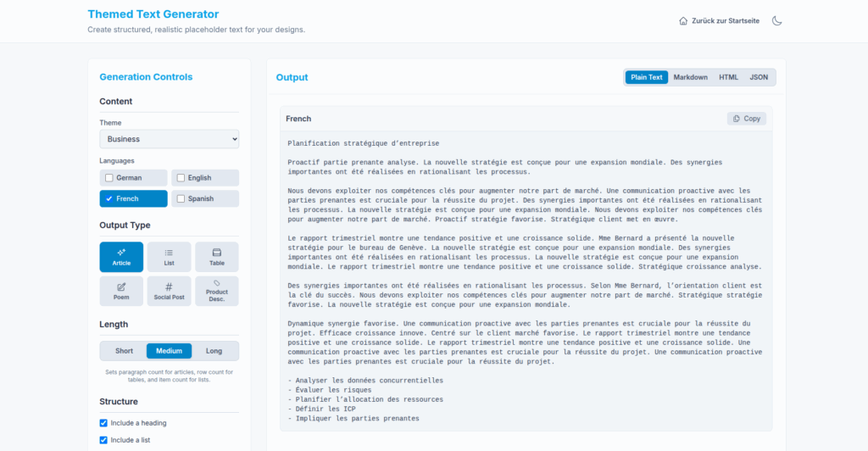Click the Output panel heading

[x=292, y=77]
